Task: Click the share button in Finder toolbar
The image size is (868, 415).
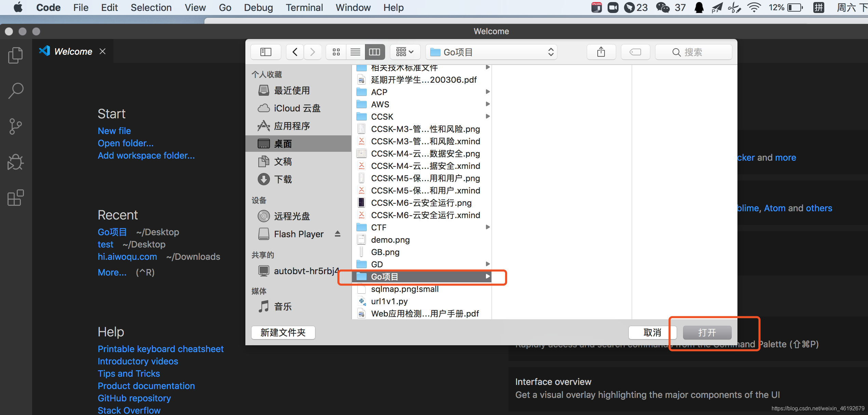Action: click(601, 52)
